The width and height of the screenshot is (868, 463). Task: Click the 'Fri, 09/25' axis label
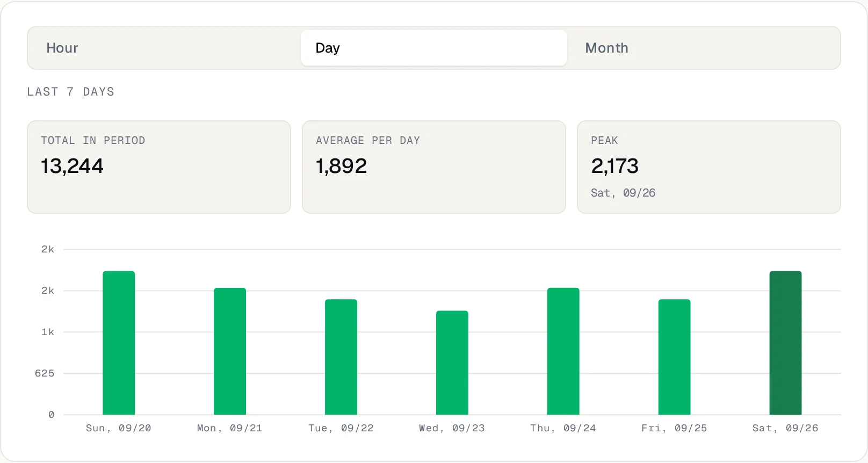(675, 428)
